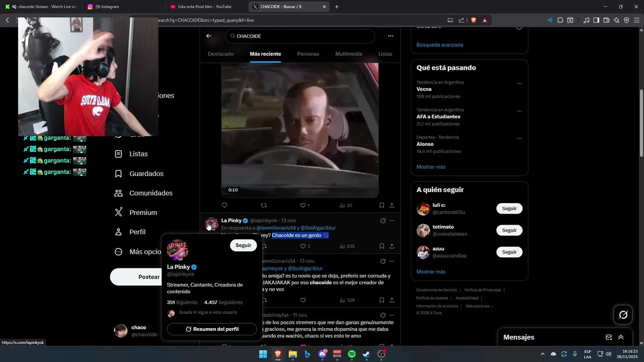Image resolution: width=644 pixels, height=362 pixels.
Task: Bookmark the video tweet
Action: coord(381,205)
